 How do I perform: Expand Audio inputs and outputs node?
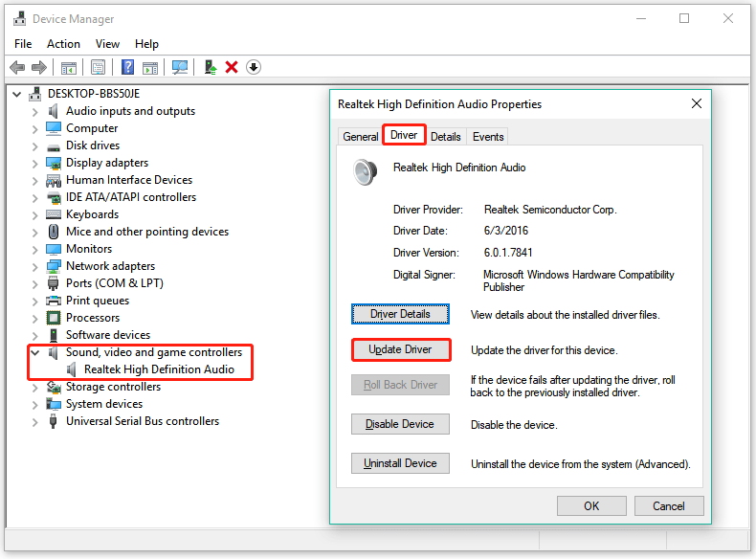point(34,112)
